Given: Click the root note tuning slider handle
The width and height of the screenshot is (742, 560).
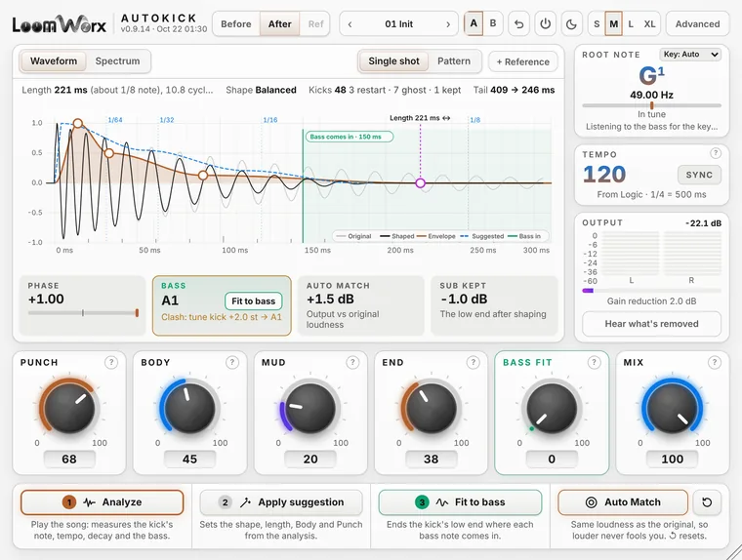Looking at the screenshot, I should [651, 105].
